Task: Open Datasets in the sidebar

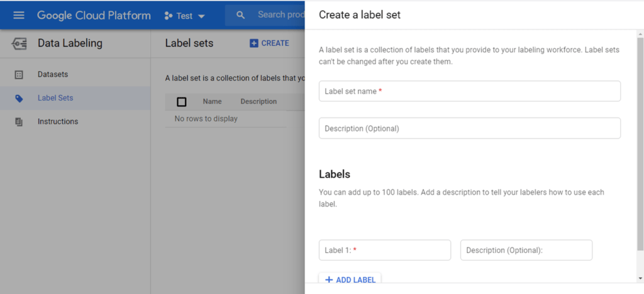Action: [x=75, y=75]
